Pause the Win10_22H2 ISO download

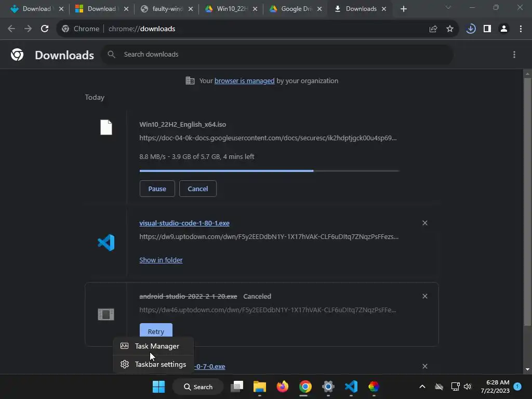157,189
